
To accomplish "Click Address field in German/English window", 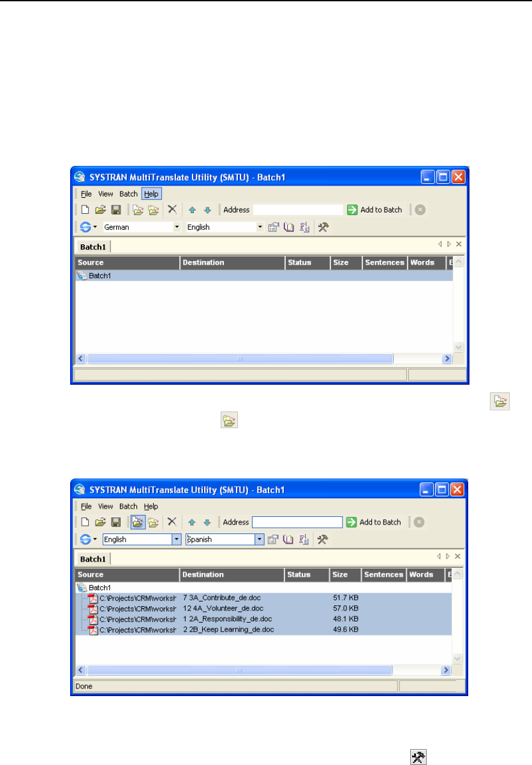I will coord(298,210).
